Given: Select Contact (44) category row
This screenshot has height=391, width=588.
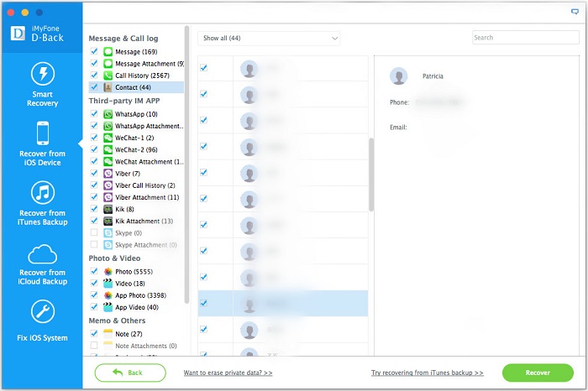Looking at the screenshot, I should coord(136,87).
